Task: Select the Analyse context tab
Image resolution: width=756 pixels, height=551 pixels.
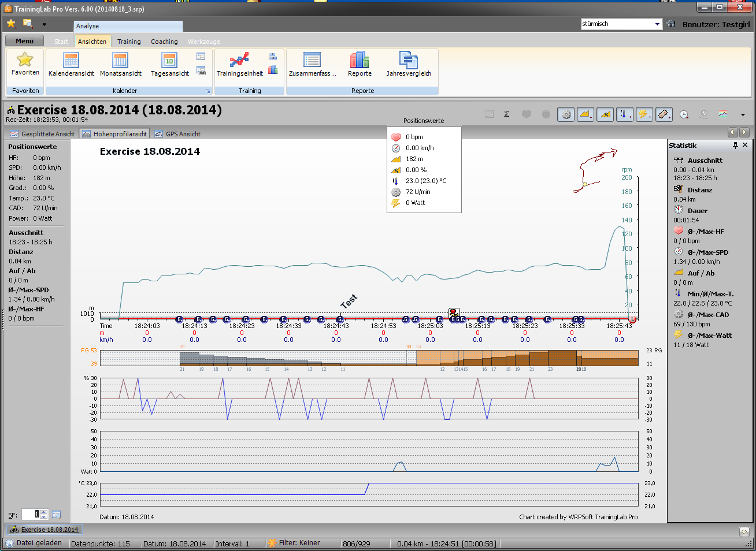Action: (128, 26)
